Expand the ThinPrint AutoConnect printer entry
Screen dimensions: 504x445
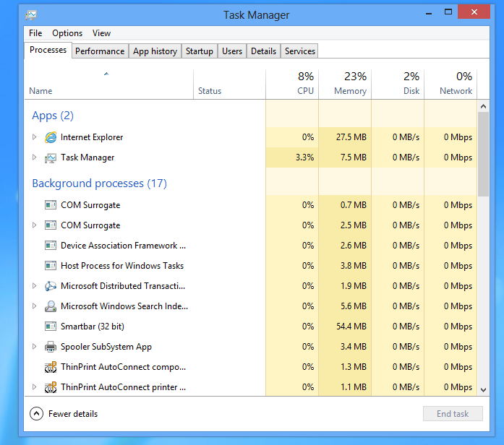(34, 387)
